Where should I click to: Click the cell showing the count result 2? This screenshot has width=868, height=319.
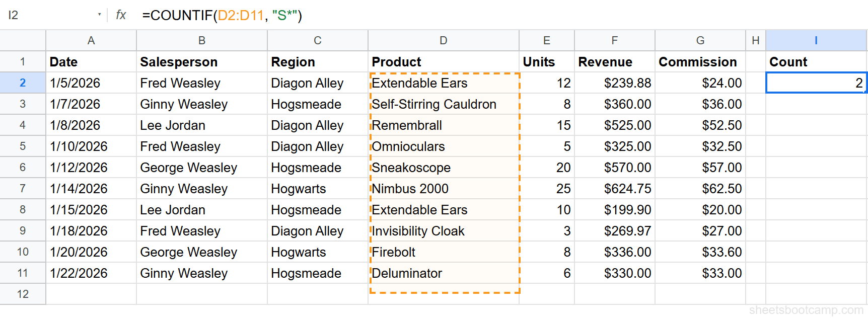pos(816,83)
